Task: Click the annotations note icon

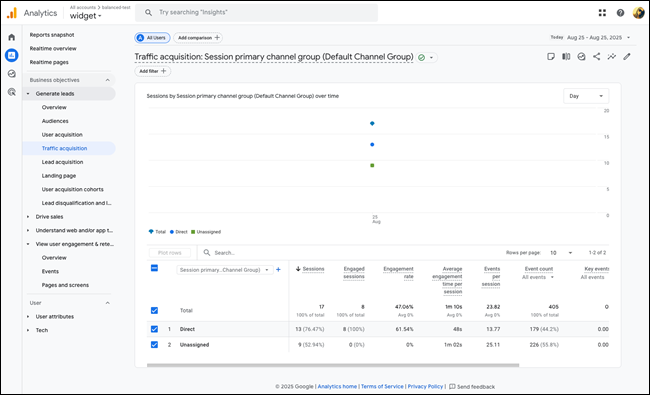Action: click(x=551, y=57)
